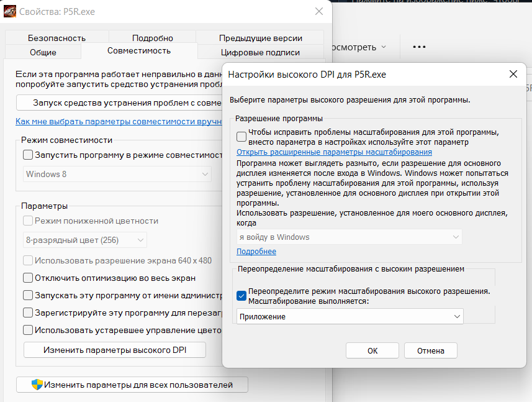532x402 pixels.
Task: Click the Изменить параметры высокого DPI button
Action: coord(115,350)
